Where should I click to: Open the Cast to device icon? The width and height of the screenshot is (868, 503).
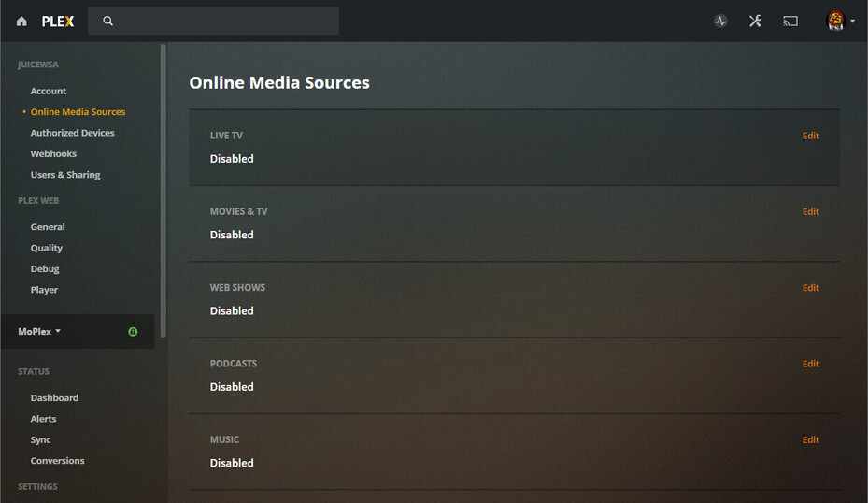[790, 22]
